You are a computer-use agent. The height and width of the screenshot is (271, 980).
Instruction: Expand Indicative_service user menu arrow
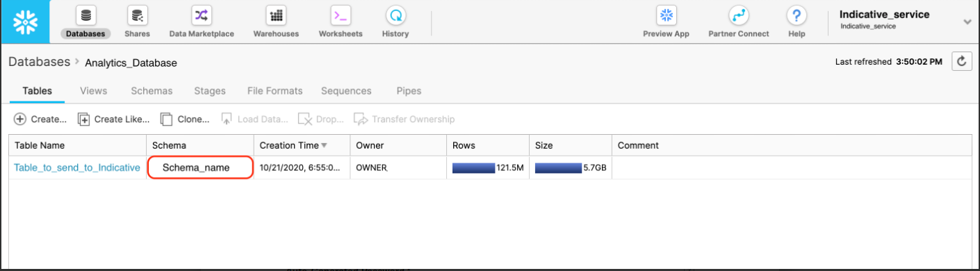(x=967, y=22)
